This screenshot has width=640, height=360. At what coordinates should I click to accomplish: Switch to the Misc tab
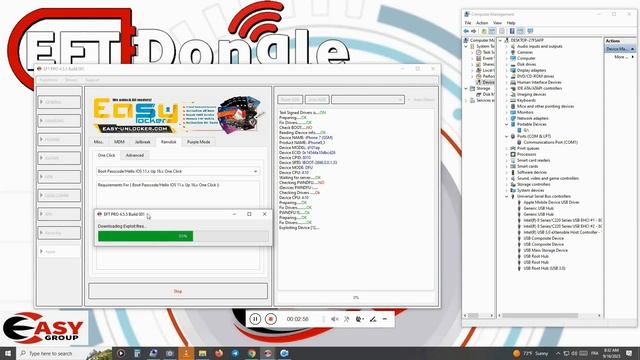pos(98,142)
